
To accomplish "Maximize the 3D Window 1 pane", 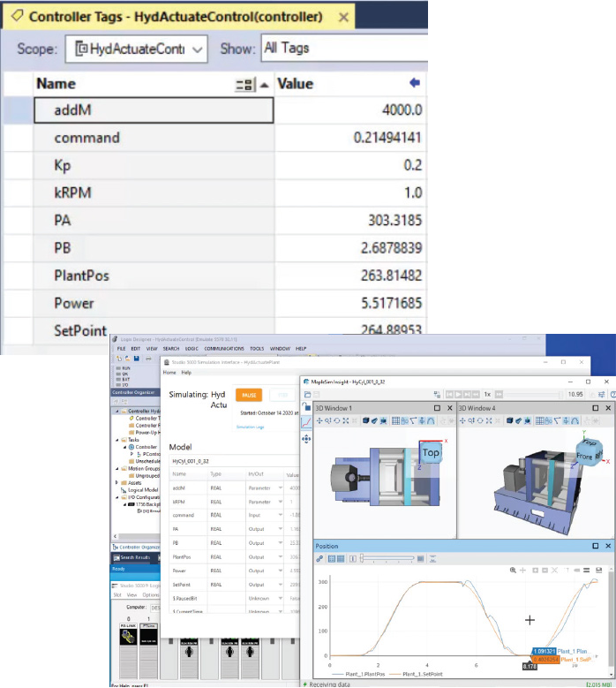I will click(436, 408).
